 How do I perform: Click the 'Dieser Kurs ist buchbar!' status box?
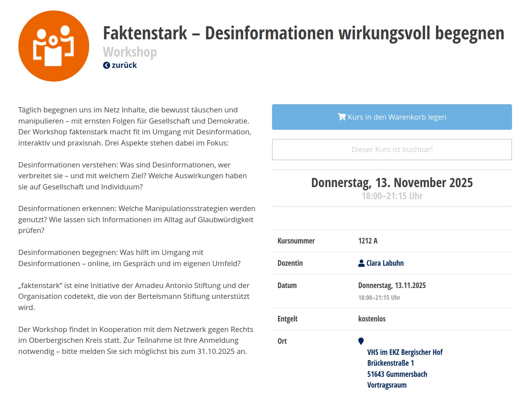392,150
